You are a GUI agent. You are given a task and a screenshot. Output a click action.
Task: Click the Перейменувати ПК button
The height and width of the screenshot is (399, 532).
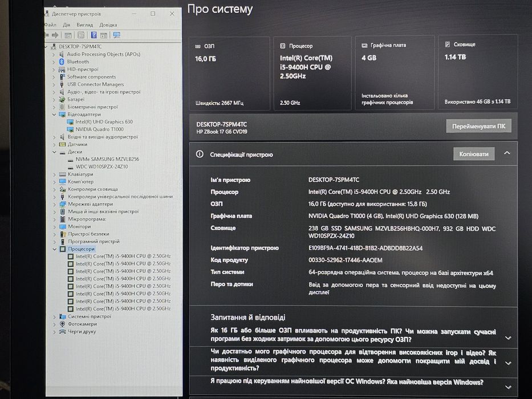pyautogui.click(x=479, y=126)
